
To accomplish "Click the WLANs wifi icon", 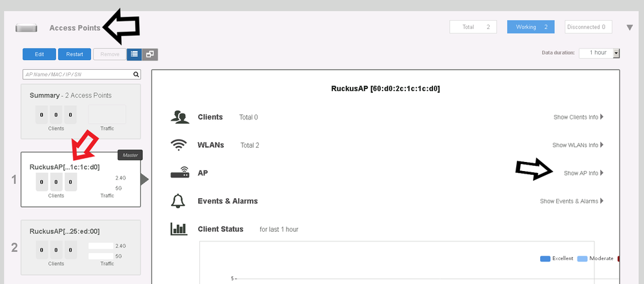I will click(x=179, y=145).
